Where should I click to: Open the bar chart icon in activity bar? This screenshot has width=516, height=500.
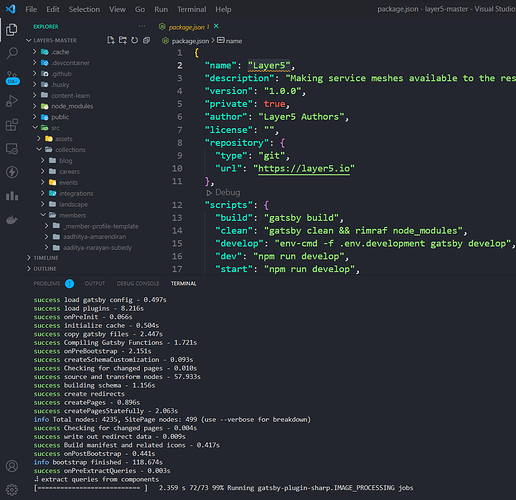coord(12,196)
